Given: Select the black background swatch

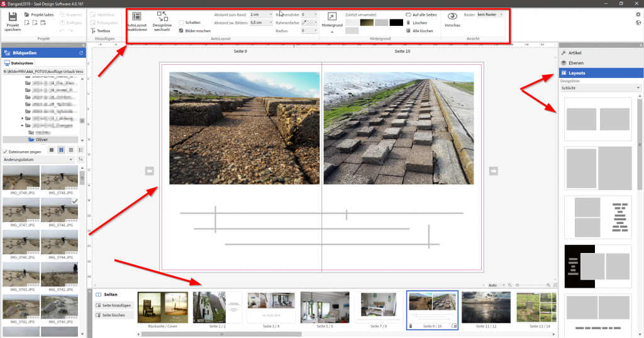Looking at the screenshot, I should 396,23.
